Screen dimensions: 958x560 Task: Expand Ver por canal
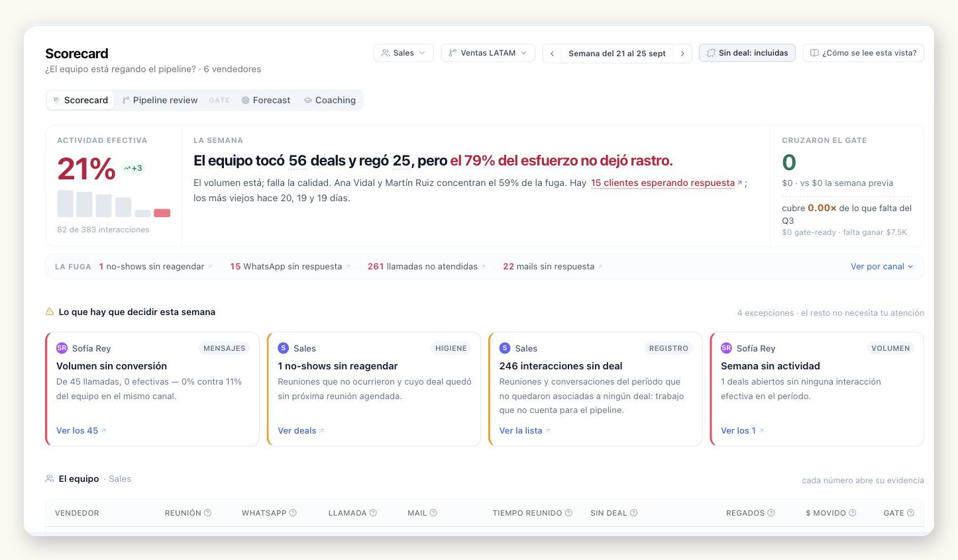click(882, 267)
